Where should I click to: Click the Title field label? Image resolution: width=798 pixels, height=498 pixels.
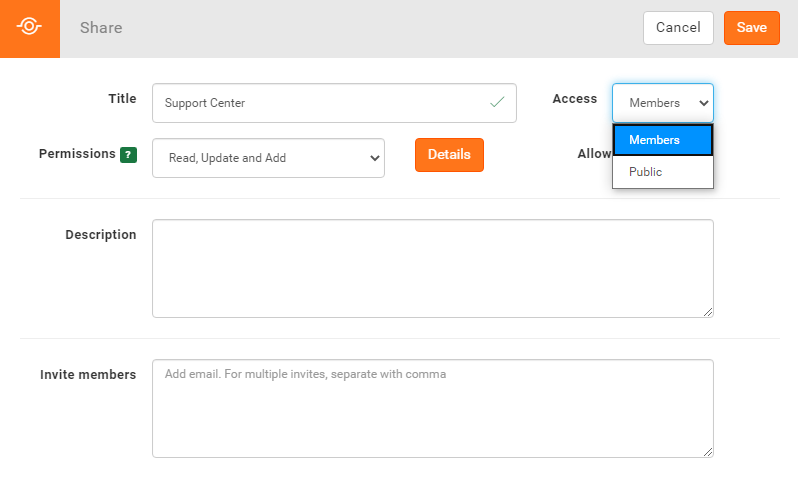tap(122, 98)
